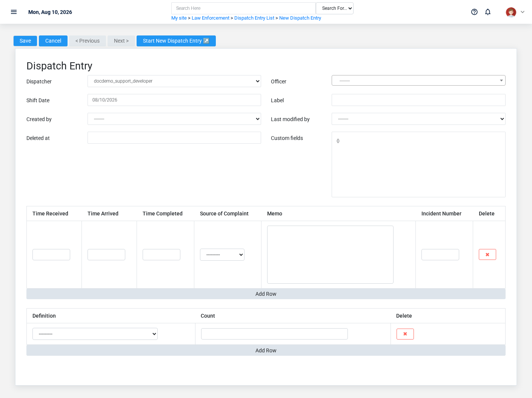Image resolution: width=532 pixels, height=398 pixels.
Task: Click the Incident Number input
Action: click(x=440, y=255)
